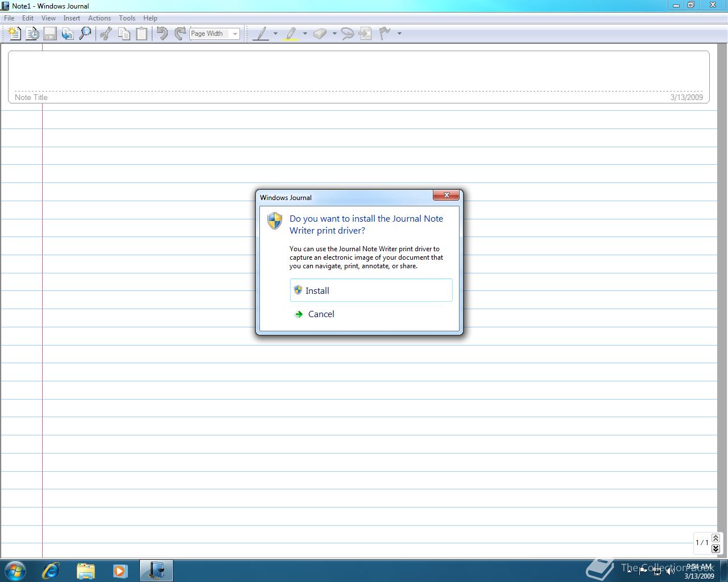Click the Action Center flag tray icon

(643, 571)
